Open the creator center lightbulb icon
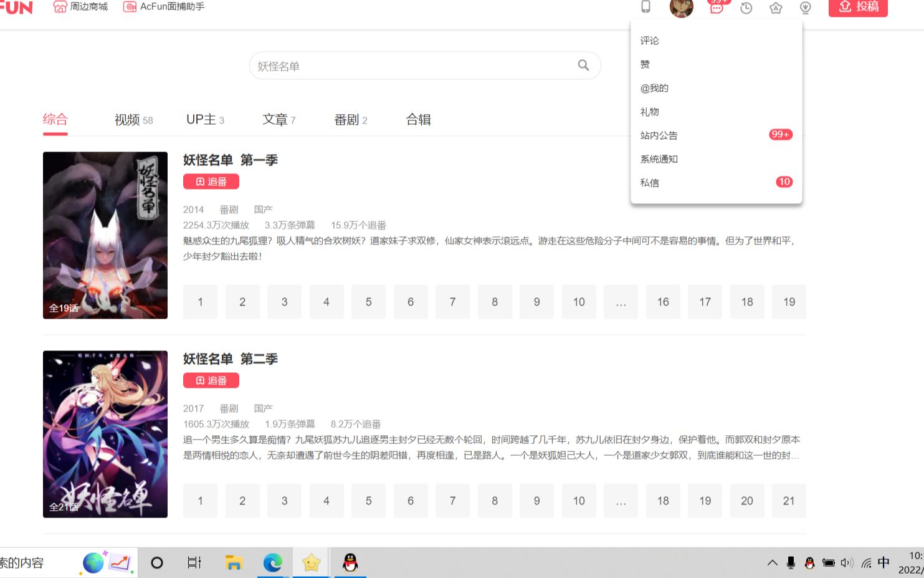 (805, 8)
